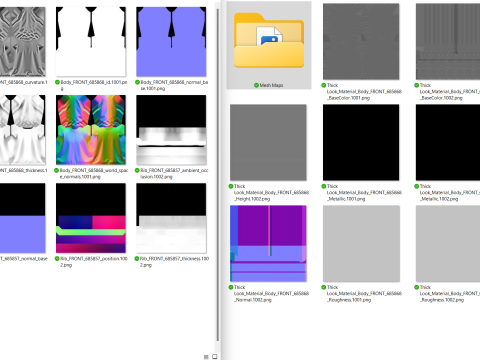The height and width of the screenshot is (360, 480).
Task: Click sync status icon of Rib ambient_occlusion.1002.png
Action: (x=137, y=170)
